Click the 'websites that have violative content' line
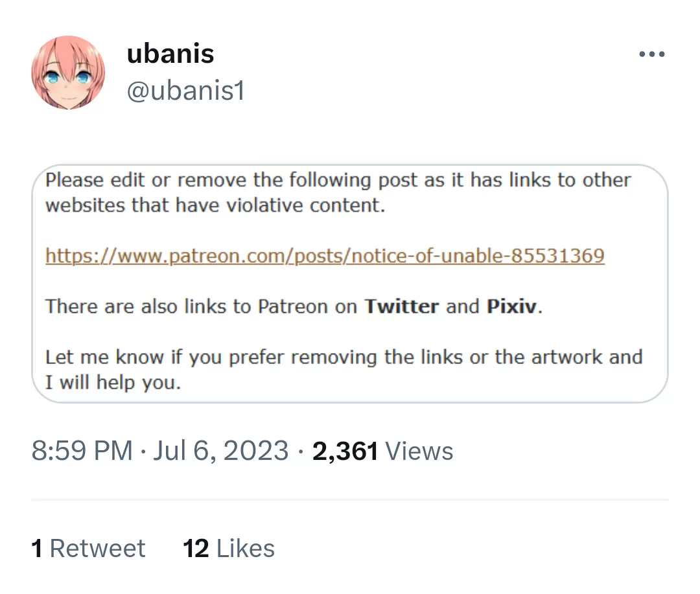The height and width of the screenshot is (594, 700). pos(215,206)
